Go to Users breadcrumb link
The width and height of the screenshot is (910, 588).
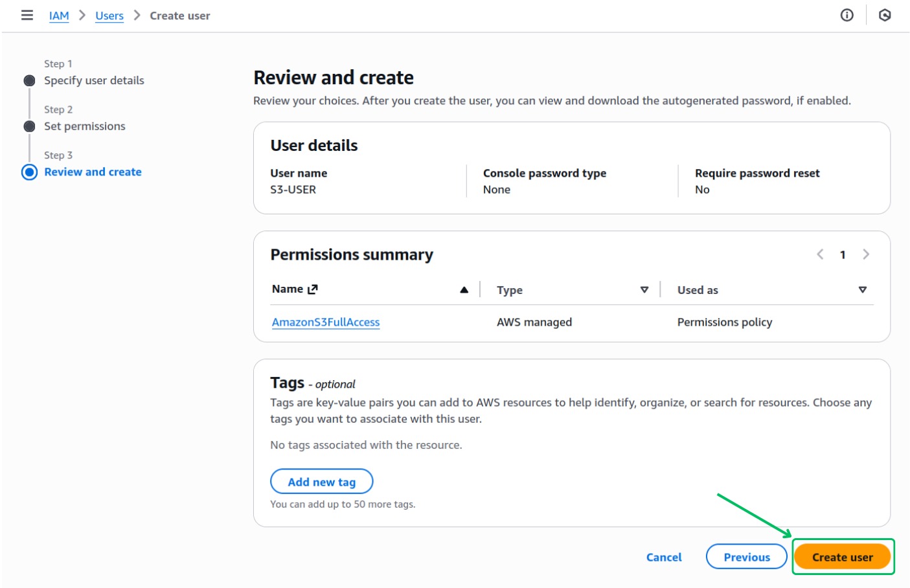click(x=109, y=16)
